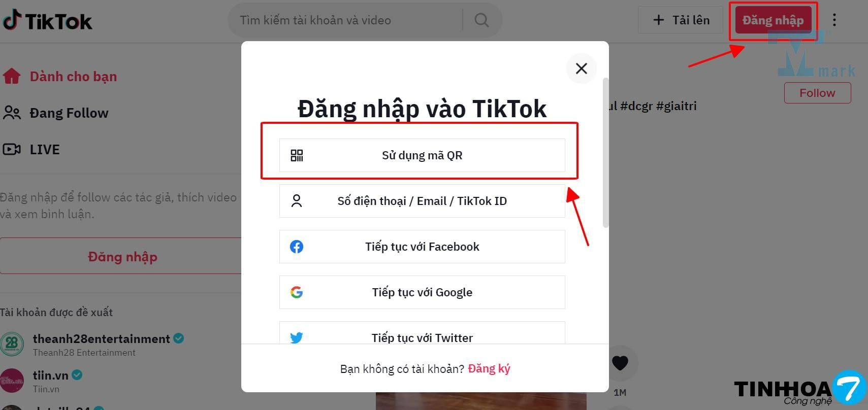Click the red Đăng nhập header button
868x410 pixels.
[x=773, y=20]
